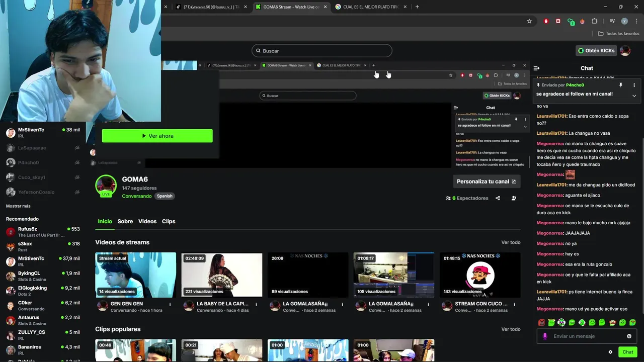Open Todos los favoritos folder
The width and height of the screenshot is (644, 362).
[x=619, y=34]
